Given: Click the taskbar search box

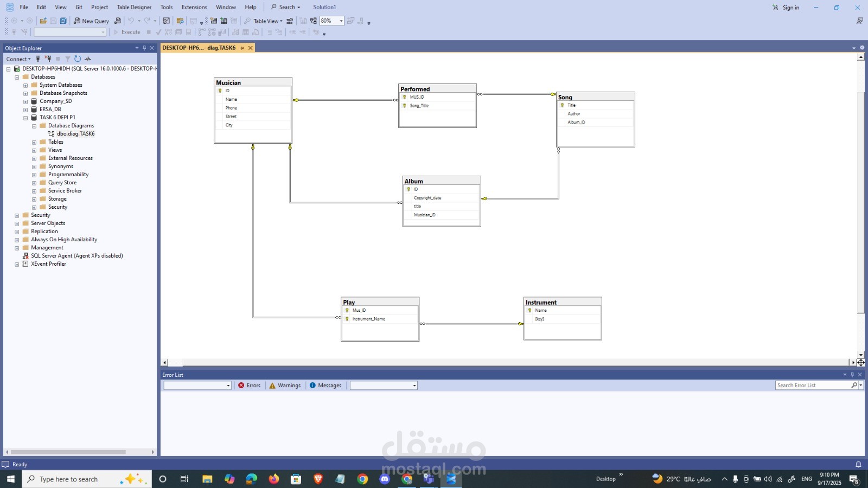Looking at the screenshot, I should (87, 479).
